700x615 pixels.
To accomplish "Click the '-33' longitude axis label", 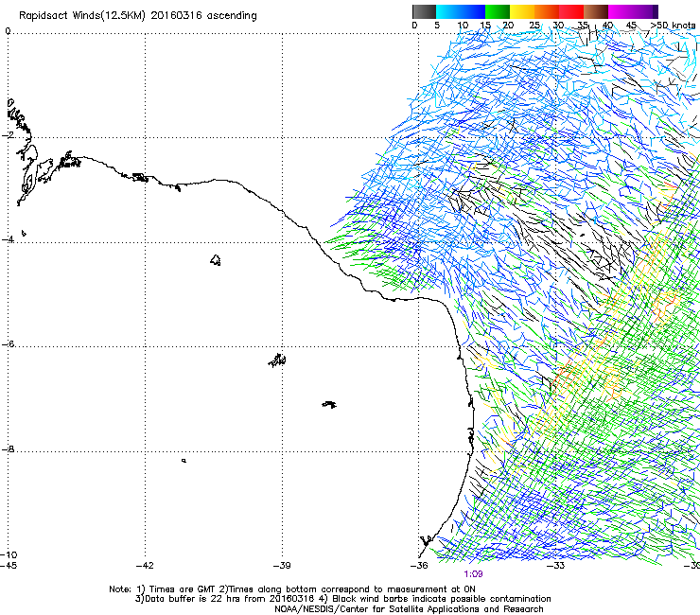I will 556,566.
